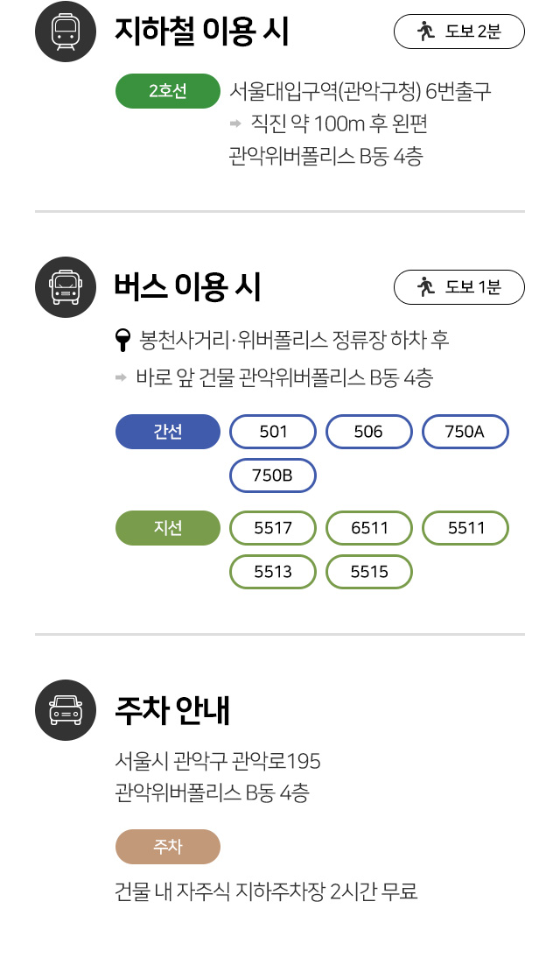Select the blue 간선 label
Image resolution: width=560 pixels, height=972 pixels.
point(168,432)
